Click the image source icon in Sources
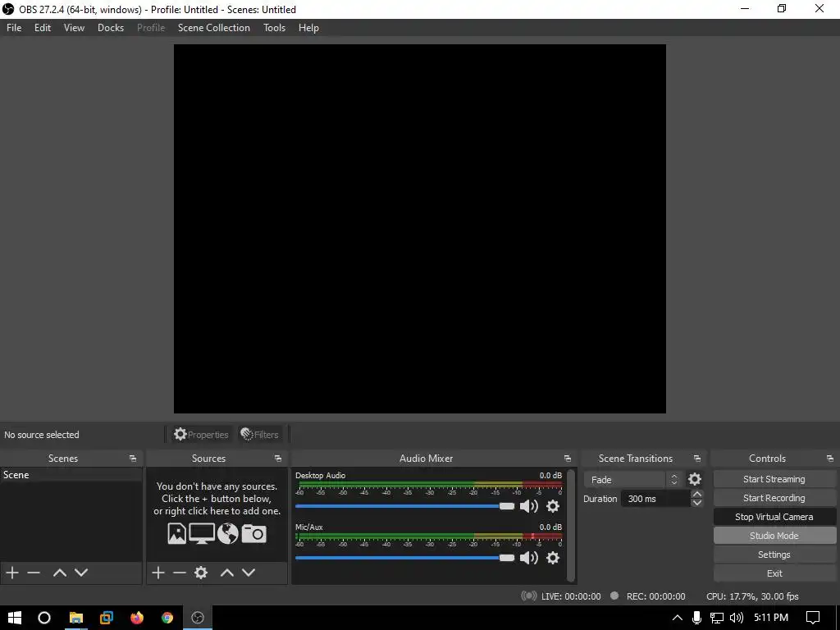This screenshot has width=840, height=630. pos(177,533)
